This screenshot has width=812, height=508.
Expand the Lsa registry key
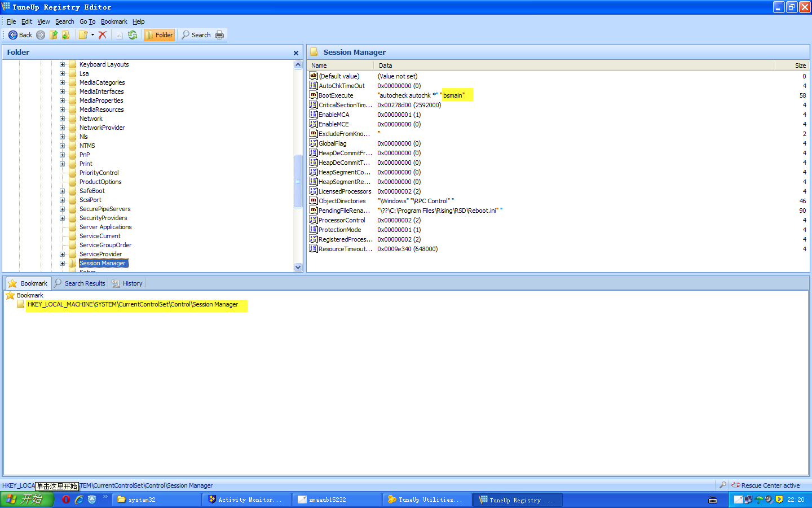pyautogui.click(x=63, y=73)
